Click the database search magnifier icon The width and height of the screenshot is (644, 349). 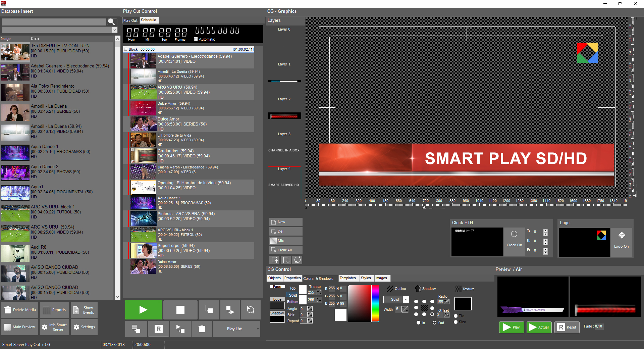click(x=112, y=22)
